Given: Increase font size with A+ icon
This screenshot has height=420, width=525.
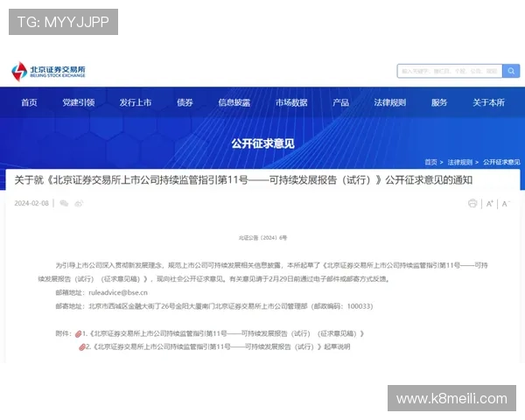Looking at the screenshot, I should [x=489, y=203].
